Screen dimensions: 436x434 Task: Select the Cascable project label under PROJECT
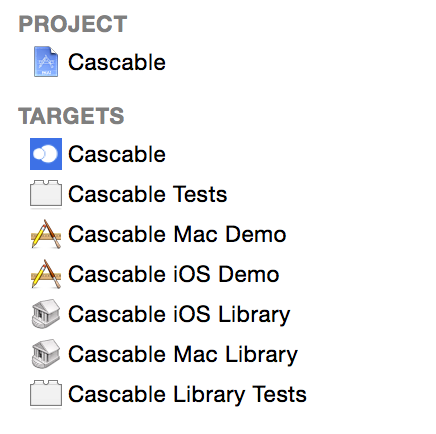(x=117, y=62)
